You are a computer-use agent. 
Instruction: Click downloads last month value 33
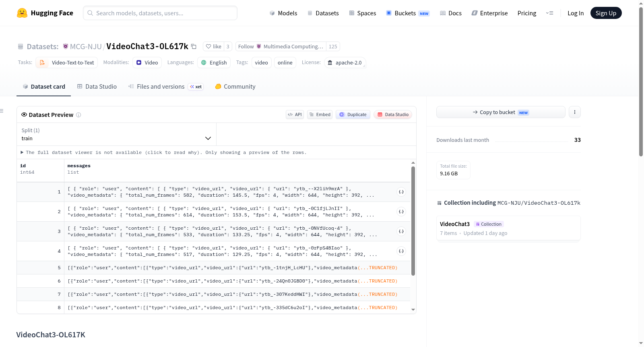pyautogui.click(x=578, y=140)
